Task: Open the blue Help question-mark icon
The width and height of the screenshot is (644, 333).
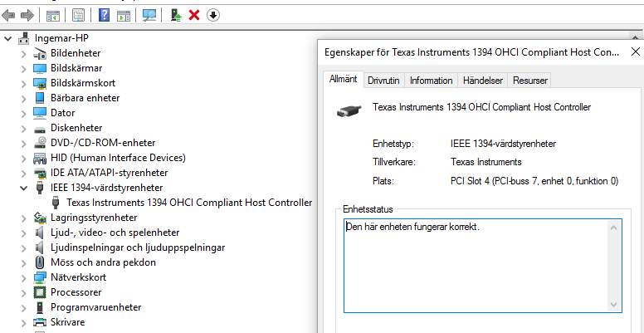Action: (x=105, y=16)
